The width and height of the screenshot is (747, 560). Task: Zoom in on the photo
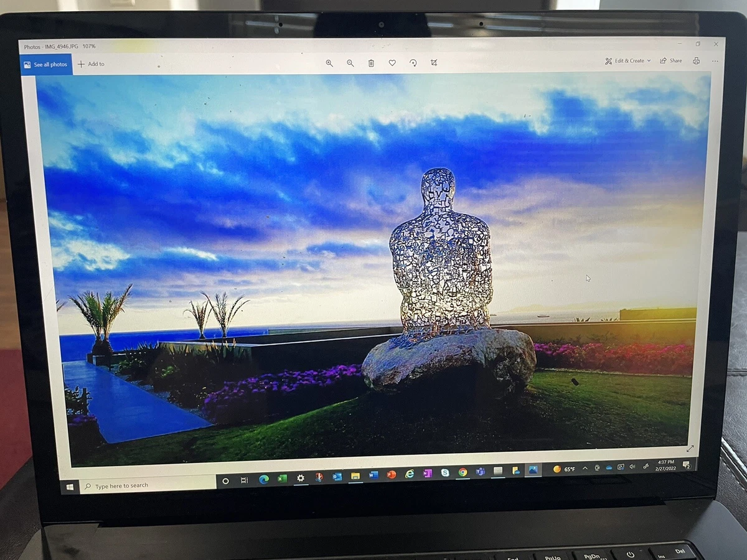tap(329, 63)
